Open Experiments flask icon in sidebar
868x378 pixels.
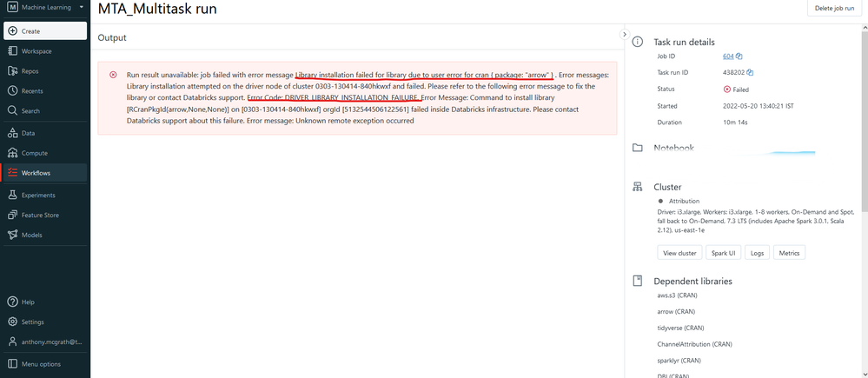(x=13, y=196)
